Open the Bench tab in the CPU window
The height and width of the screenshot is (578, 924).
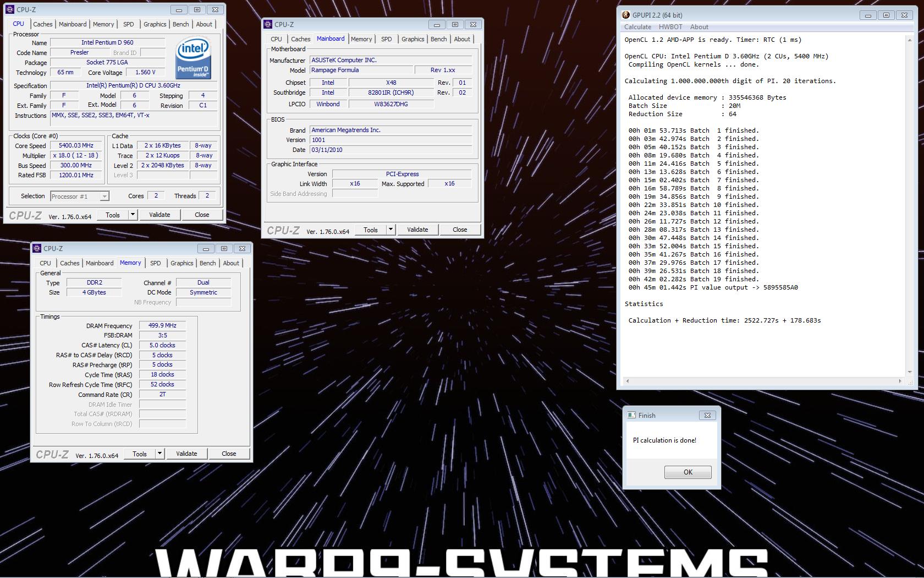click(181, 24)
